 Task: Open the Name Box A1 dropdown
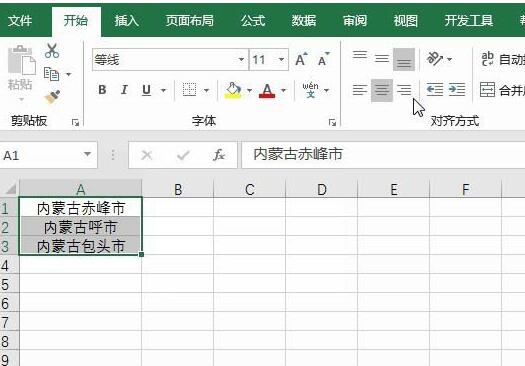pos(87,154)
